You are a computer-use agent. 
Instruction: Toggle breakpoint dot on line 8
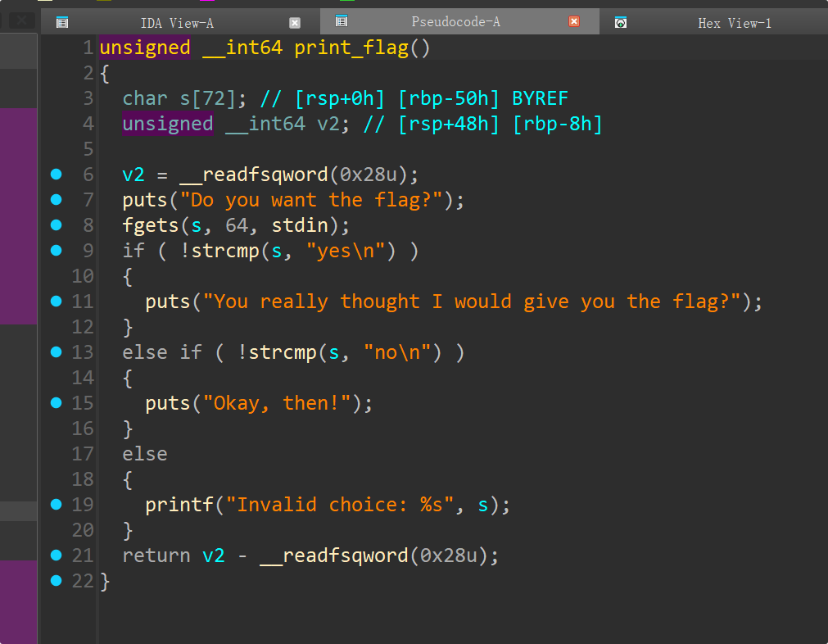click(x=56, y=225)
